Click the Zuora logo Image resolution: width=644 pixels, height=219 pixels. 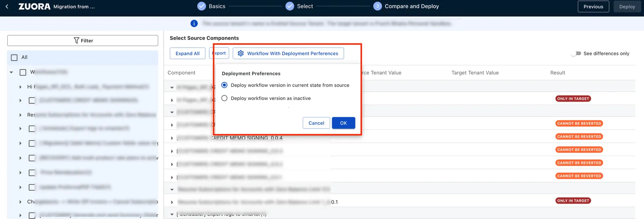tap(34, 6)
